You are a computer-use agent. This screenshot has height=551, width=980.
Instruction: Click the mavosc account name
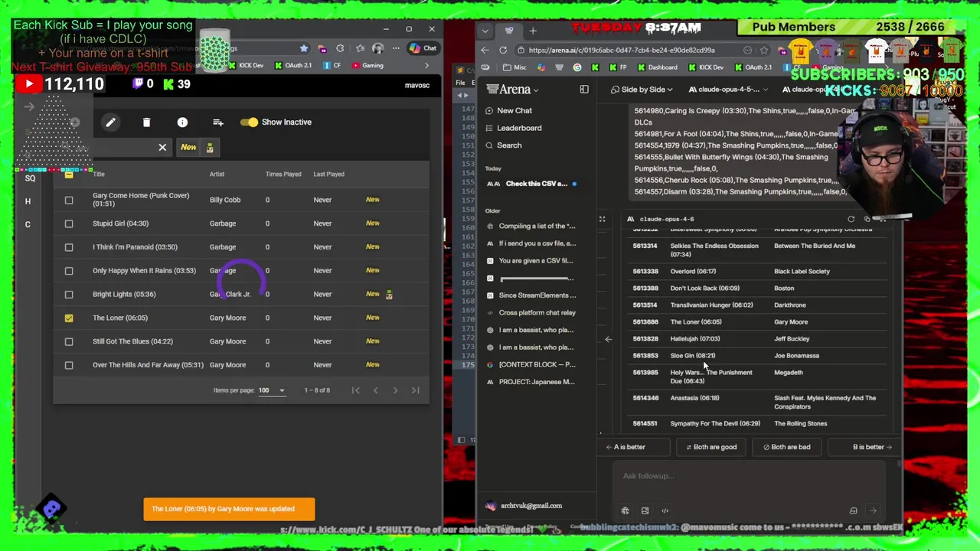coord(417,86)
